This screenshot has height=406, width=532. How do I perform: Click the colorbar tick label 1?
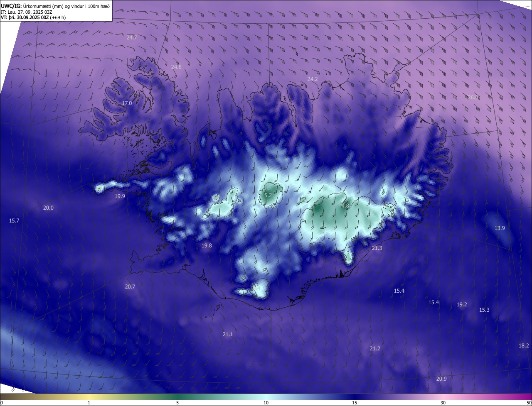click(89, 403)
